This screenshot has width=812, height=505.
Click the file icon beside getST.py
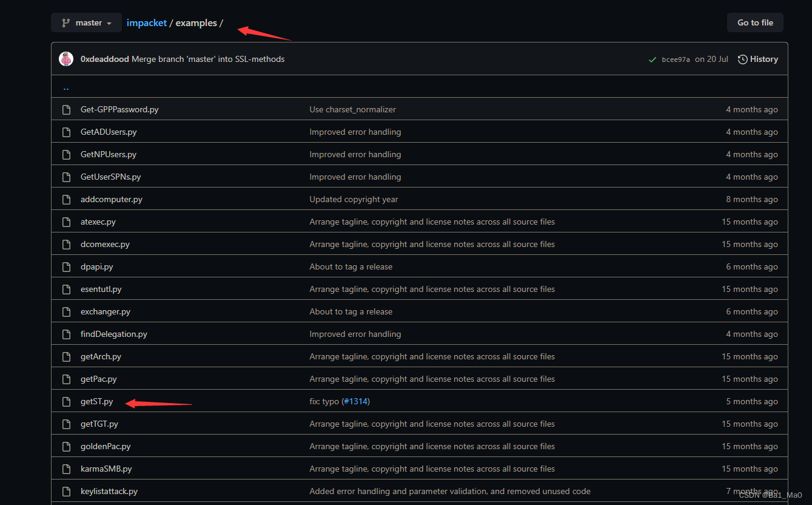[67, 401]
